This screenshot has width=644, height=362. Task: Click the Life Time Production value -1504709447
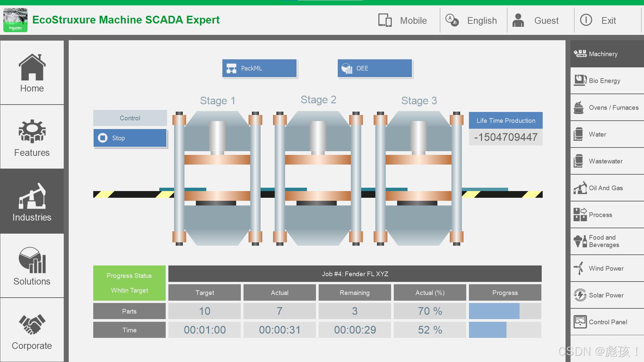[x=506, y=137]
